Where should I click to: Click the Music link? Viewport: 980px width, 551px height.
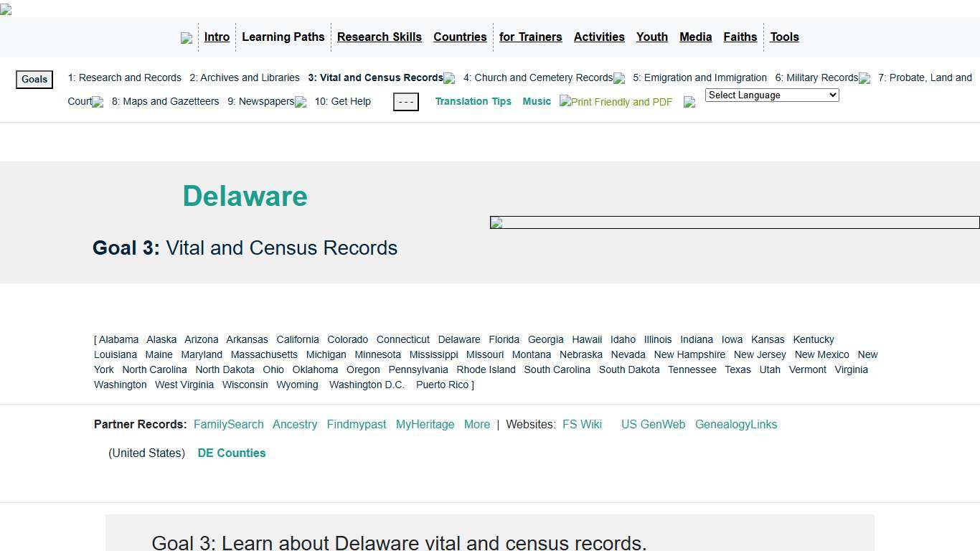(x=537, y=101)
